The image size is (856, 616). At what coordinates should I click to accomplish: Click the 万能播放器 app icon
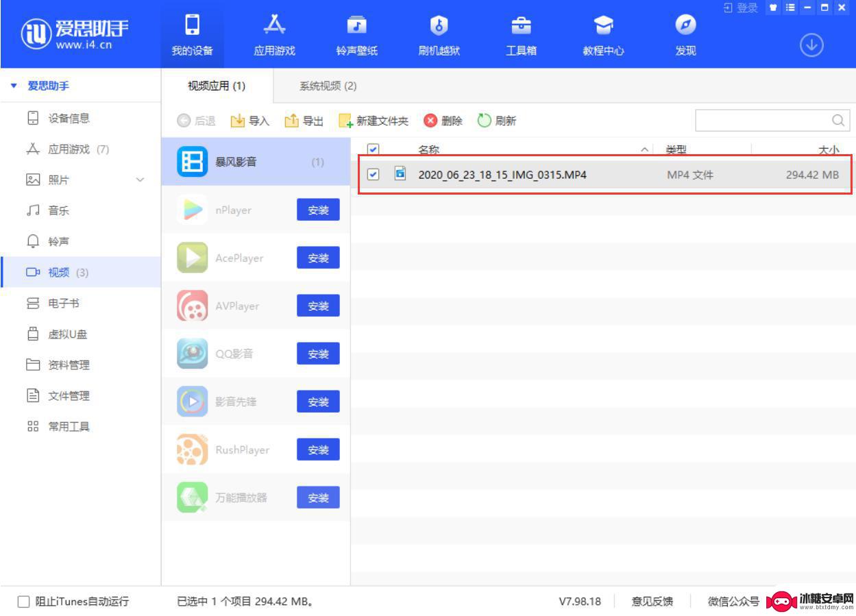[192, 497]
